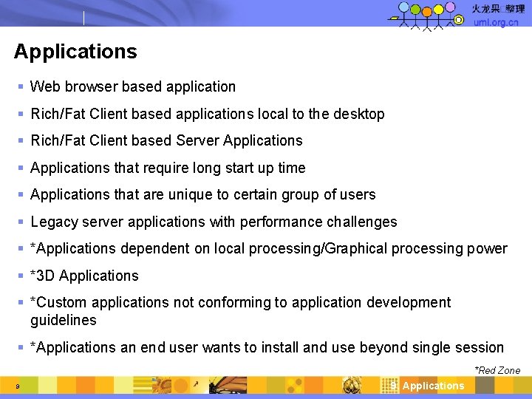This screenshot has width=532, height=399.
Task: Select the '*3D Applications' bullet
Action: pyautogui.click(x=84, y=276)
